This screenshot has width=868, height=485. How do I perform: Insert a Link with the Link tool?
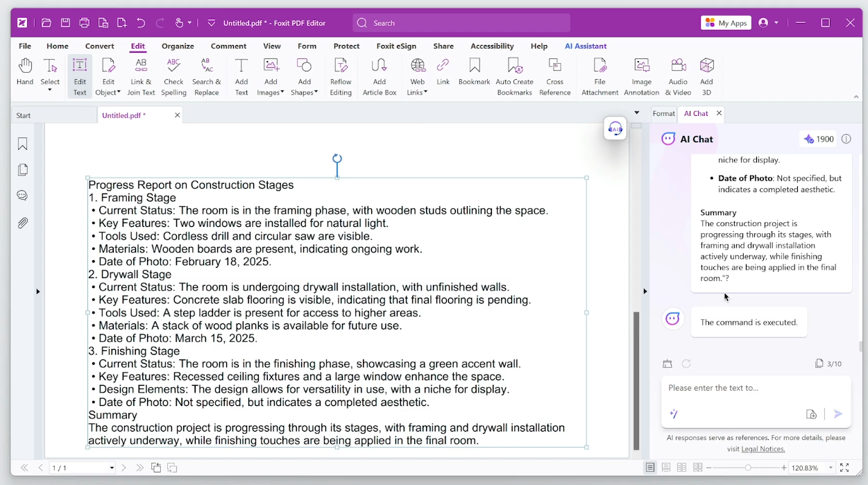coord(443,72)
